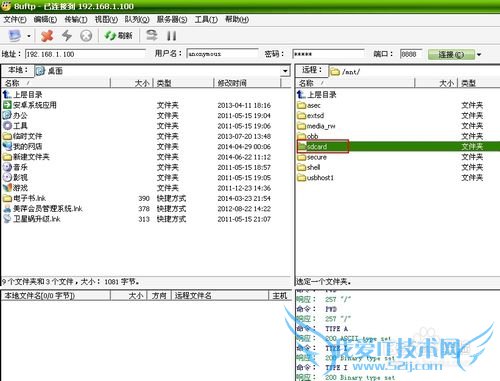Open the site manager toolbar icon
Viewport: 500px width, 381px height.
[x=15, y=35]
